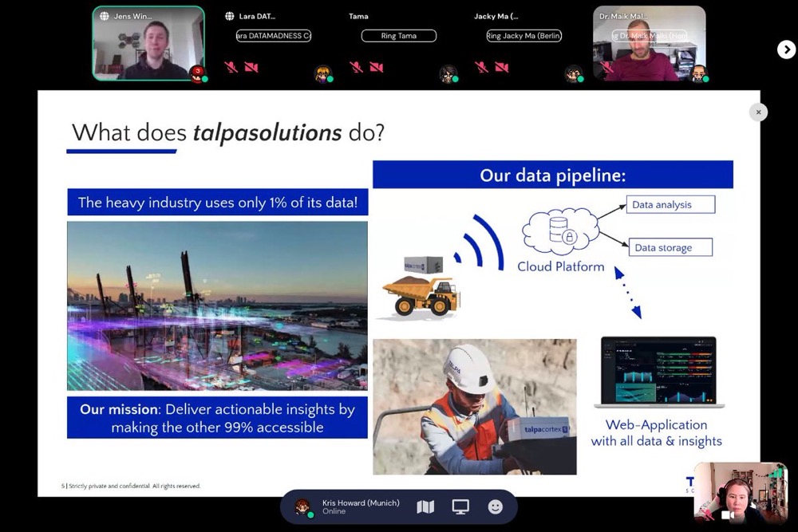Ring Dr. Maik Malki button

[x=650, y=36]
